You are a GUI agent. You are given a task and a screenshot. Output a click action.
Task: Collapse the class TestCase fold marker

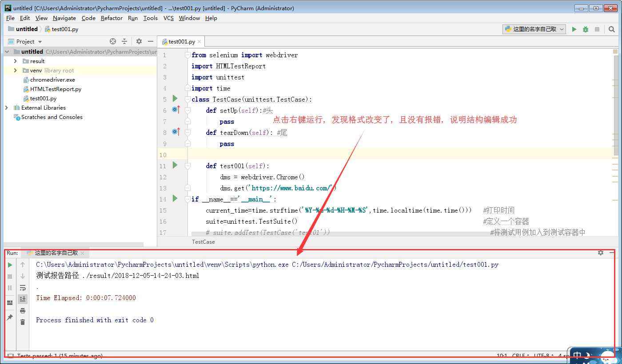click(187, 99)
